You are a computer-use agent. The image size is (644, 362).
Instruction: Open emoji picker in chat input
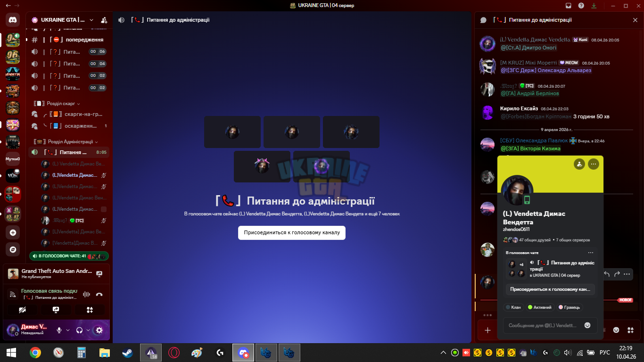click(x=616, y=330)
